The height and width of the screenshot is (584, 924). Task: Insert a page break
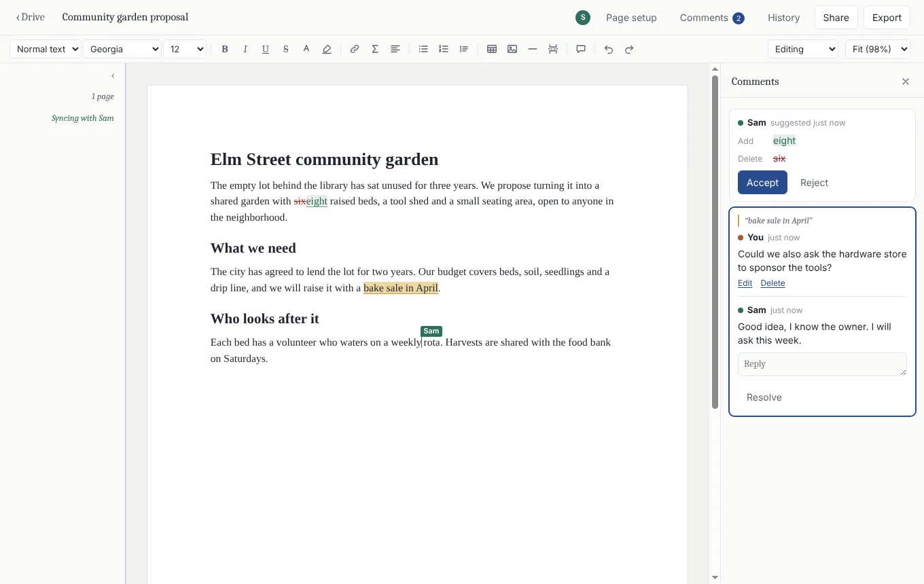[553, 49]
